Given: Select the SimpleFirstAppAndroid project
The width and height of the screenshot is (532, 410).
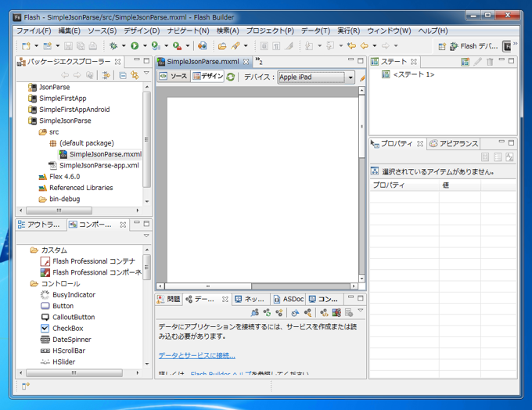Looking at the screenshot, I should pyautogui.click(x=74, y=110).
